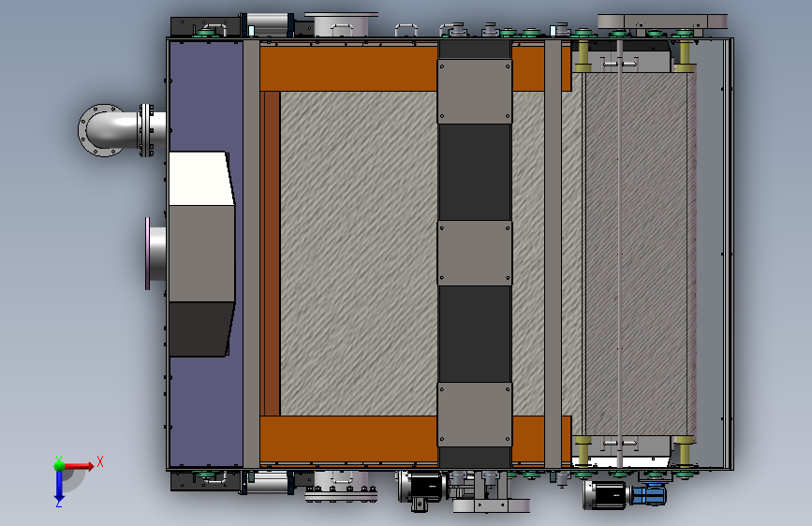812x526 pixels.
Task: Click the blue Z axis of the triad
Action: [59, 487]
